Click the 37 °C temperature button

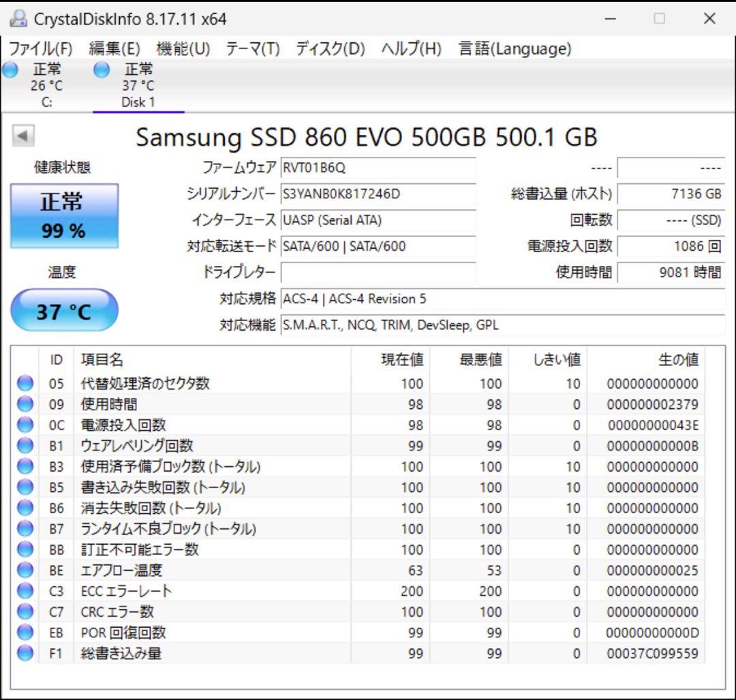point(64,310)
